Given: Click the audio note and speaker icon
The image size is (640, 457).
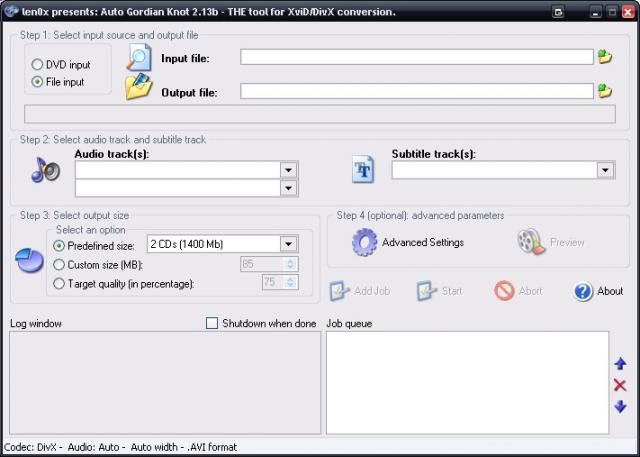Looking at the screenshot, I should [x=46, y=170].
